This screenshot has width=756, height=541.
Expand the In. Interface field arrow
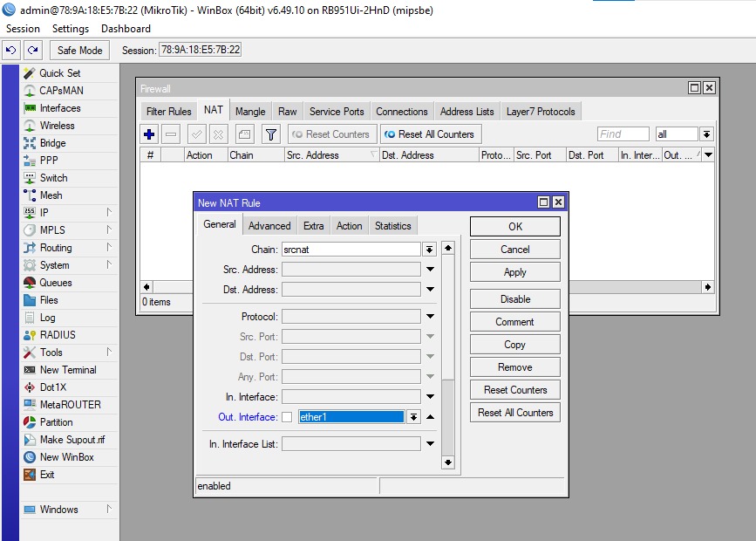click(430, 397)
